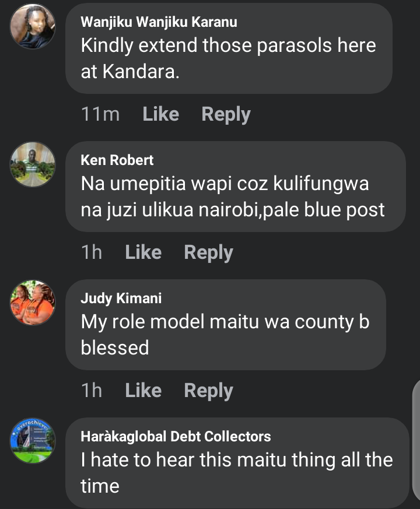
Task: Open the name link Judy Kimani
Action: (x=121, y=299)
